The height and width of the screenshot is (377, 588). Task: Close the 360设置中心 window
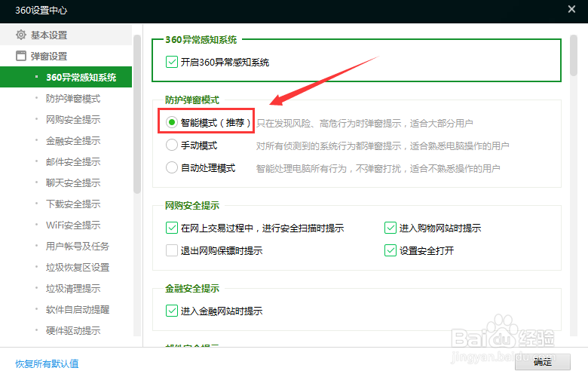point(571,9)
